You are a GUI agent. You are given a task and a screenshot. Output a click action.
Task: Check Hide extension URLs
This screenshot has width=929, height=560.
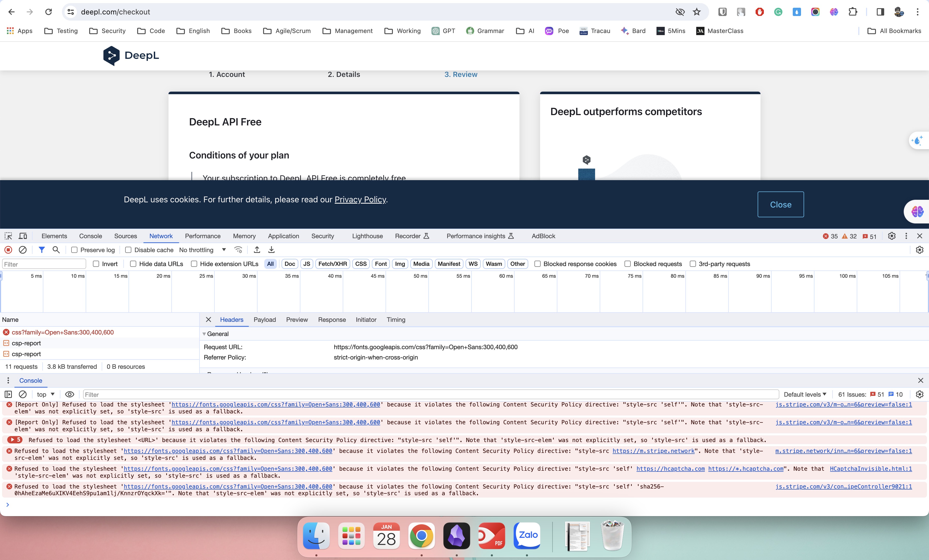[194, 264]
